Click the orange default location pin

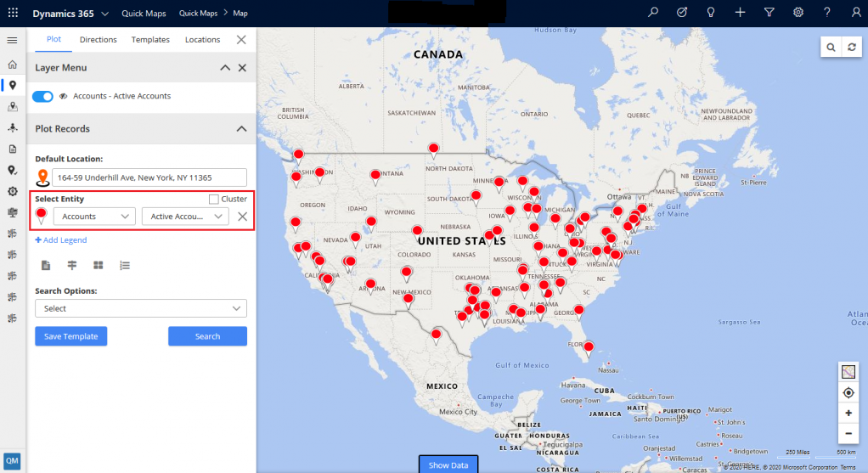(x=42, y=177)
